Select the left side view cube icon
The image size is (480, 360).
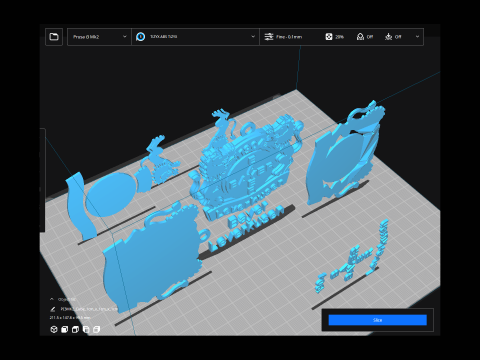point(86,329)
